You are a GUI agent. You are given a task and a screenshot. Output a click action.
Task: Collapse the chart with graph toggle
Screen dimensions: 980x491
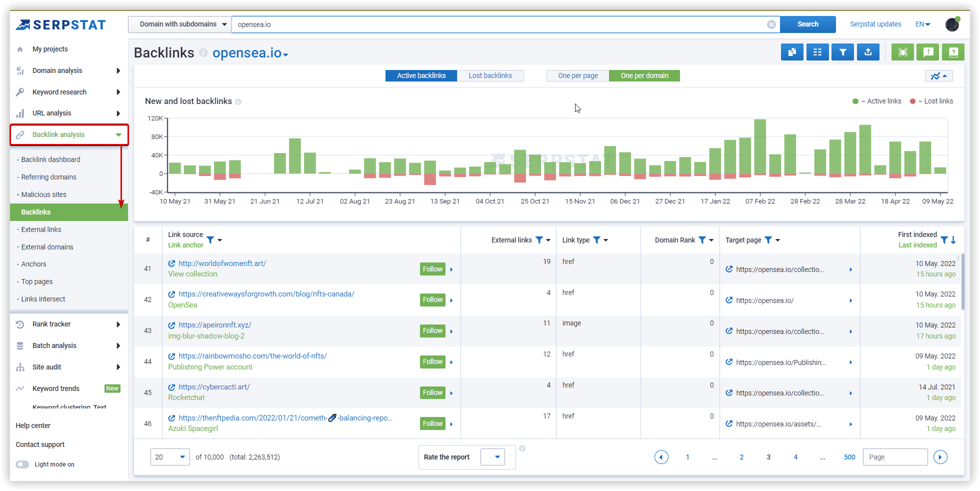pos(938,76)
